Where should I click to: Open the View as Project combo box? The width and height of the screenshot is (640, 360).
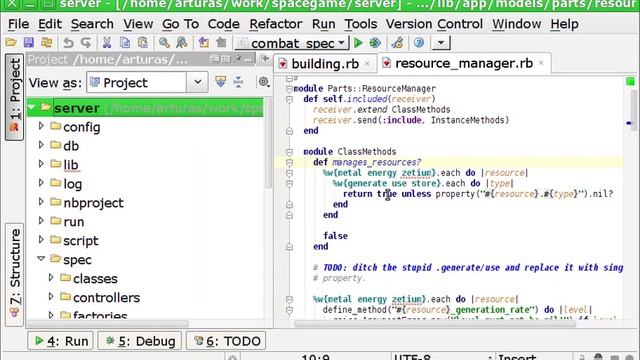[147, 82]
